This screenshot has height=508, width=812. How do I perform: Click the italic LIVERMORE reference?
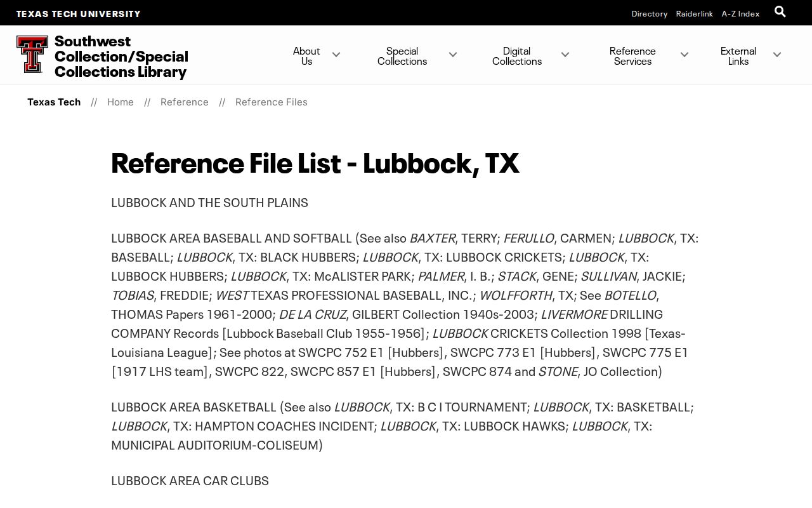coord(574,314)
